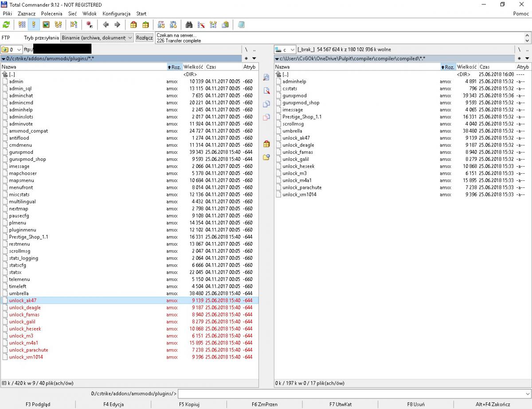Open left panel directory hotlist asterisk
The image size is (532, 409).
(x=246, y=58)
